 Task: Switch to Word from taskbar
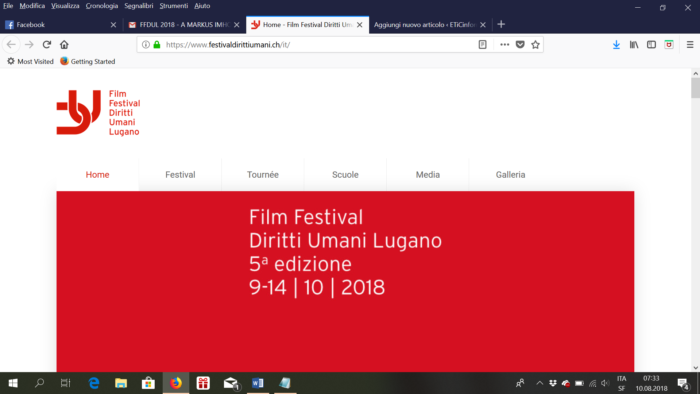(258, 383)
